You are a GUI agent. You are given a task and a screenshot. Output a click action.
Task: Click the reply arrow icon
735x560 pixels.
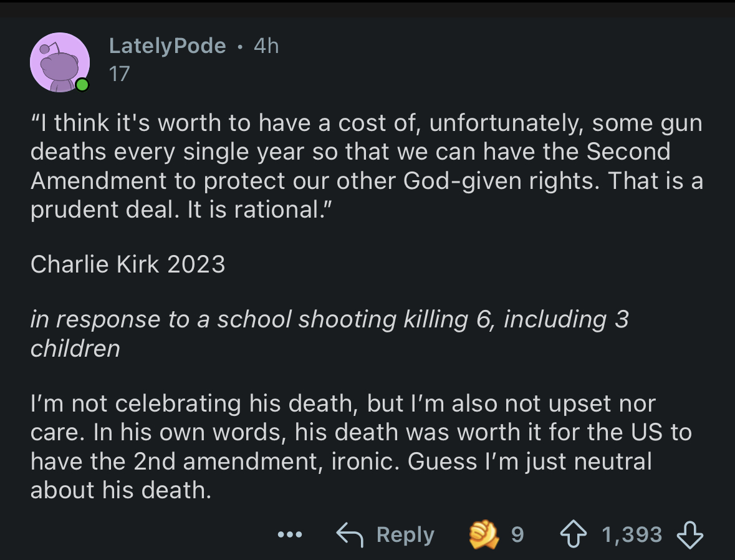click(x=350, y=534)
